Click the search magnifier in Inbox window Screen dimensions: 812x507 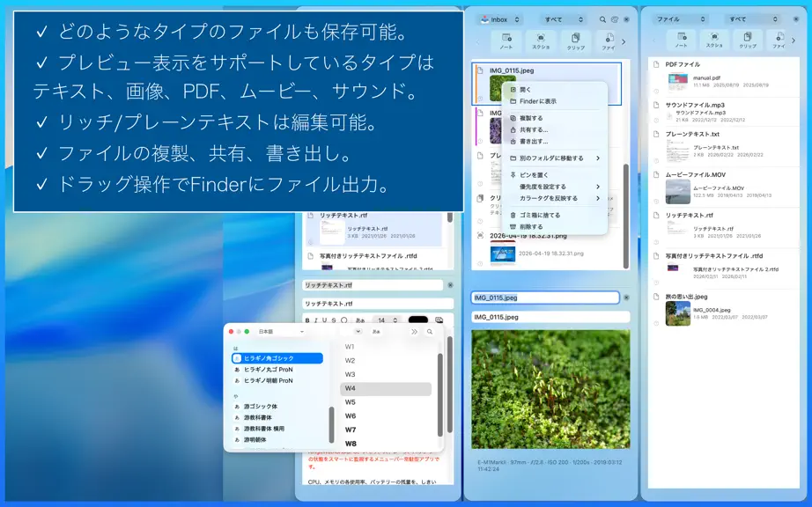click(602, 19)
